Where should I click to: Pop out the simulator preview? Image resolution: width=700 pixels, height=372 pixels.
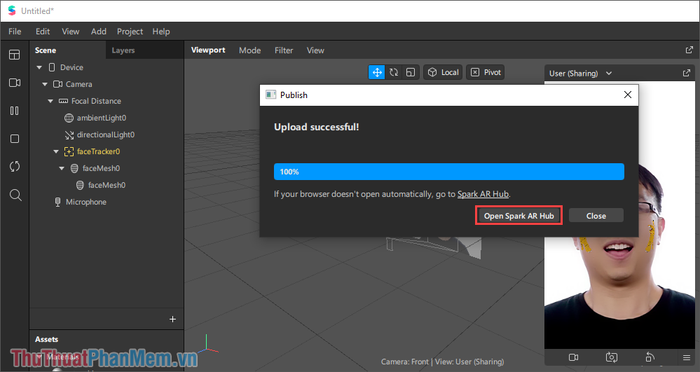pos(686,73)
